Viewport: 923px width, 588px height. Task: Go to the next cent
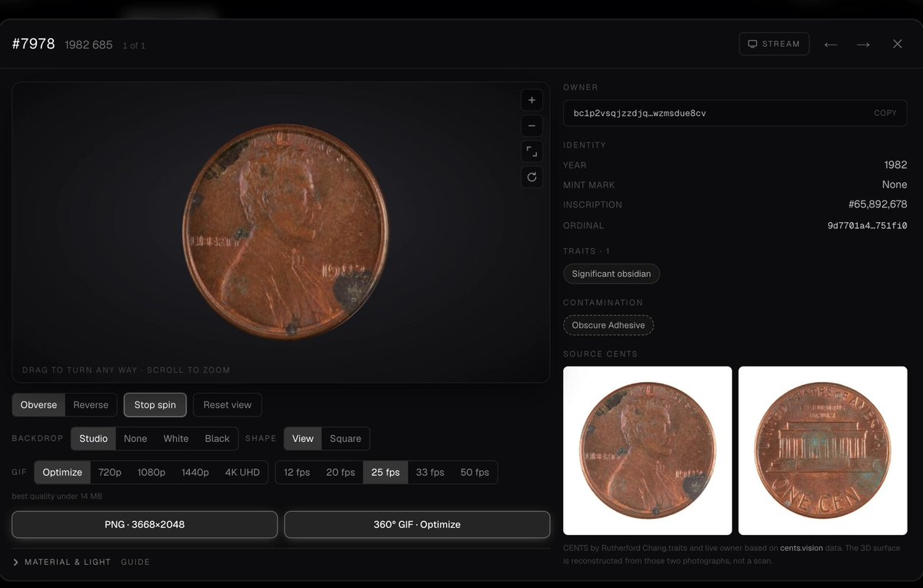tap(864, 44)
